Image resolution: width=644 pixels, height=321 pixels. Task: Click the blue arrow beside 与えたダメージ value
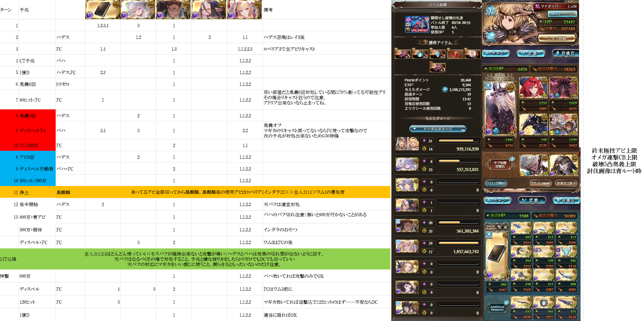pyautogui.click(x=445, y=90)
